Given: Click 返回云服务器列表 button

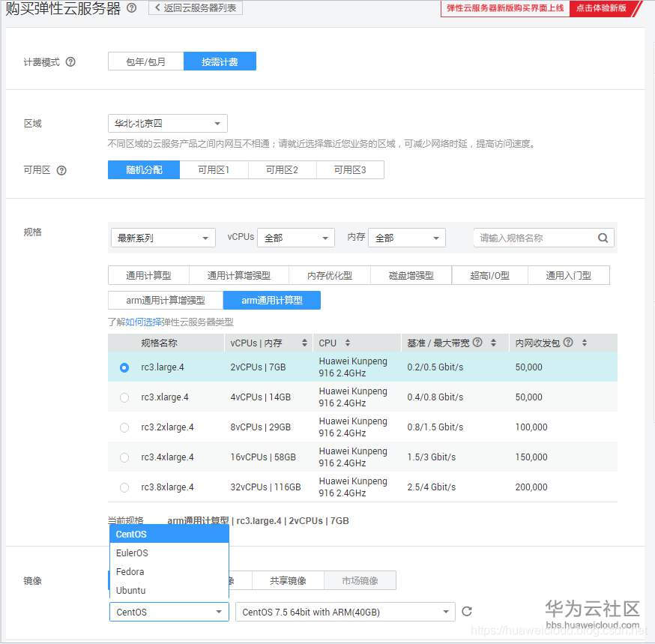Looking at the screenshot, I should pyautogui.click(x=196, y=8).
